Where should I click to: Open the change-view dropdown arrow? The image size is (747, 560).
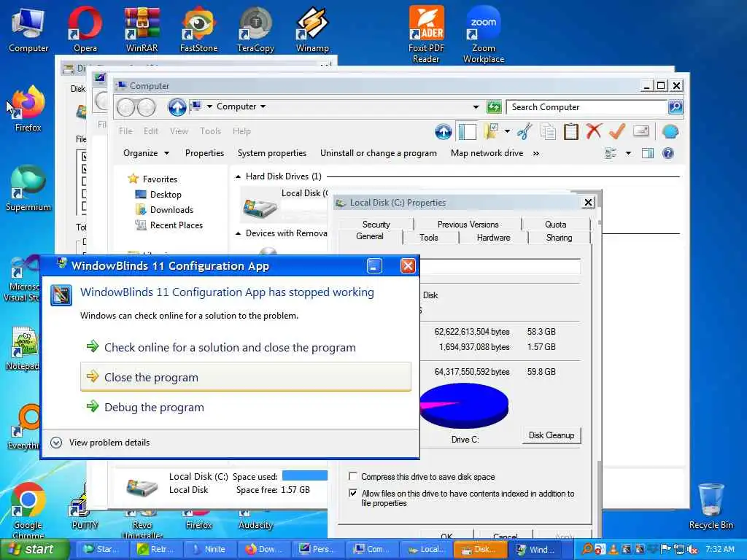pyautogui.click(x=628, y=153)
